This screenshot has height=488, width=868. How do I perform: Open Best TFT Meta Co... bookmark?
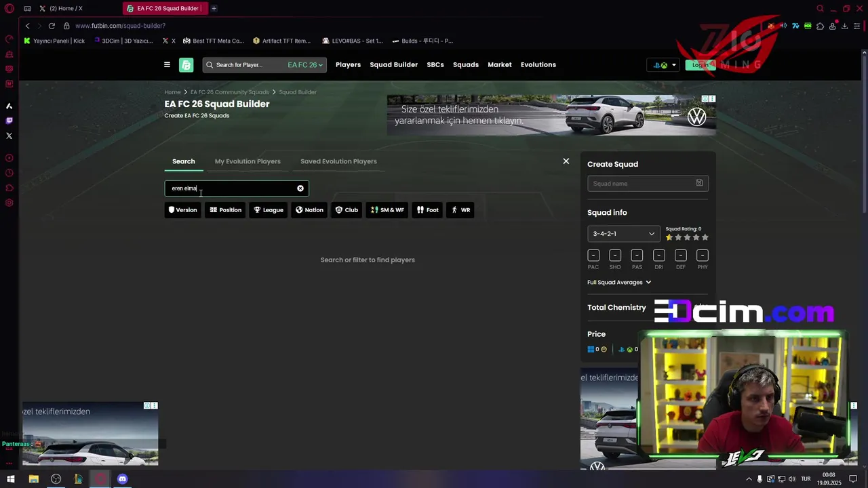point(213,41)
